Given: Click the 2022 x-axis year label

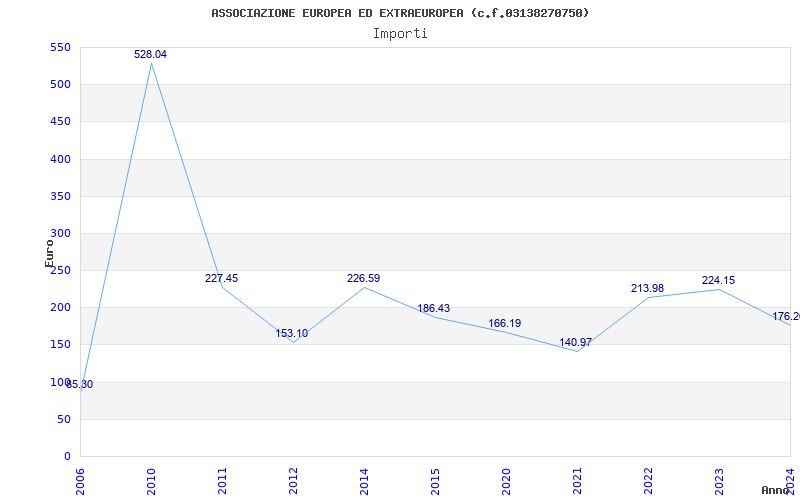Looking at the screenshot, I should tap(648, 482).
